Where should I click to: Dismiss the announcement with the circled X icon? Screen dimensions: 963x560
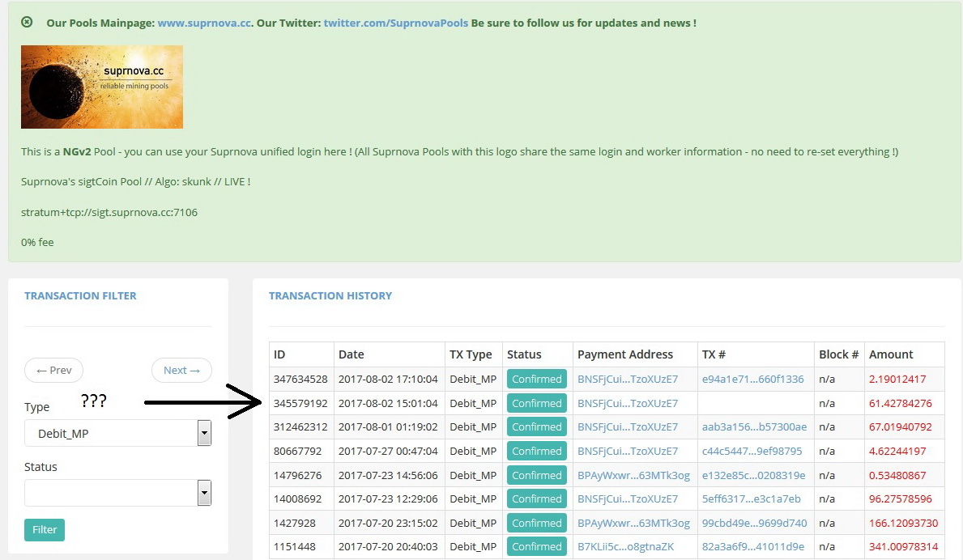27,22
